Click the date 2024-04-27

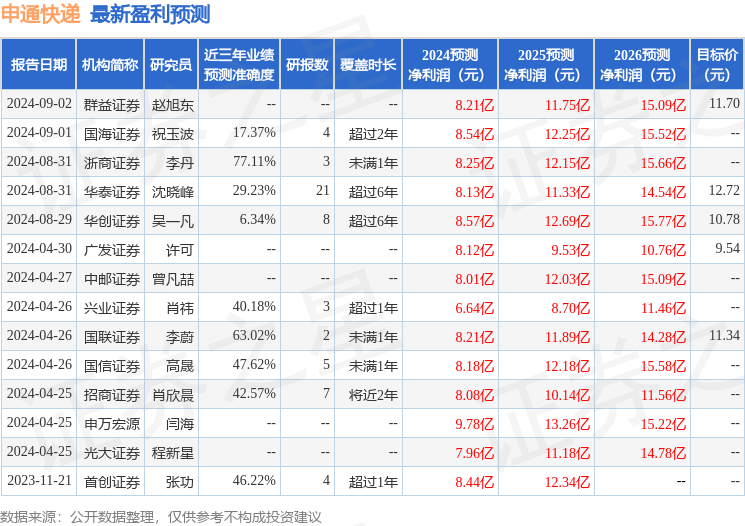click(39, 277)
